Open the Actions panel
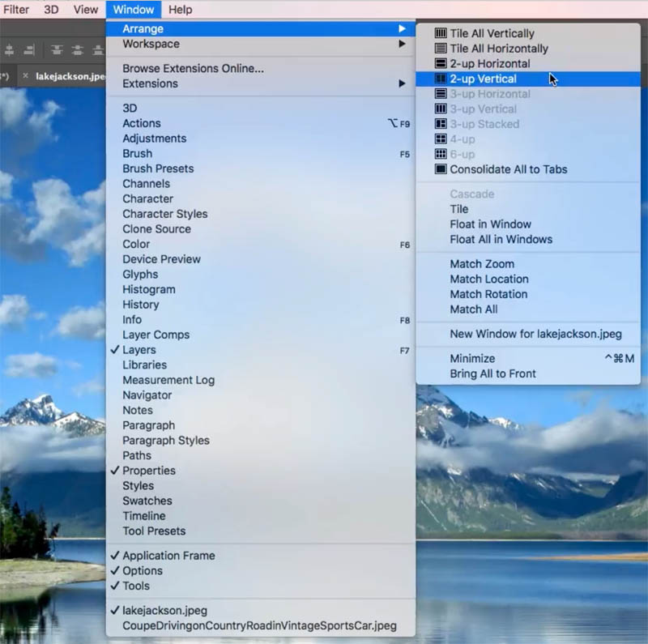This screenshot has height=644, width=648. click(260, 123)
